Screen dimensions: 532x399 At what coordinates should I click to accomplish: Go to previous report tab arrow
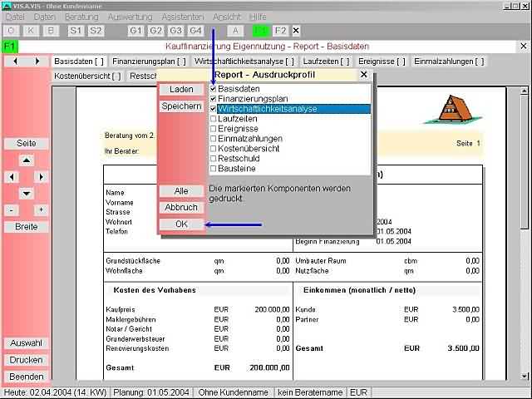click(x=15, y=62)
